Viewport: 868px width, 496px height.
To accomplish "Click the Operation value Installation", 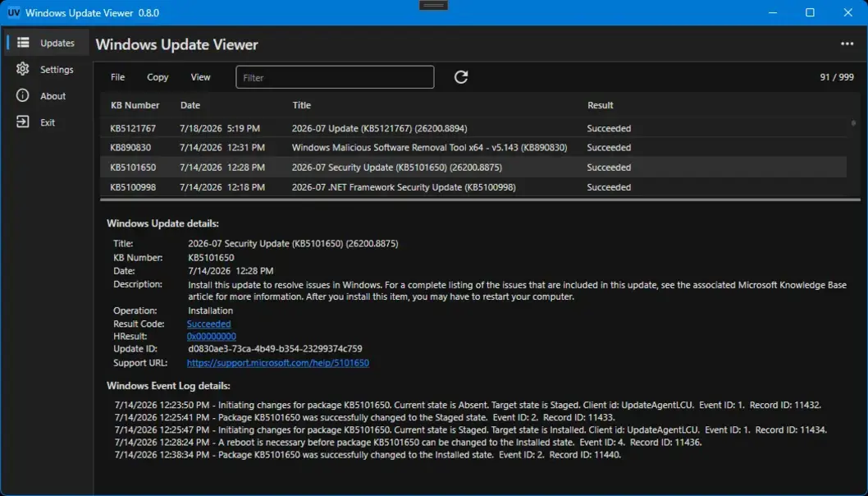I will 210,310.
